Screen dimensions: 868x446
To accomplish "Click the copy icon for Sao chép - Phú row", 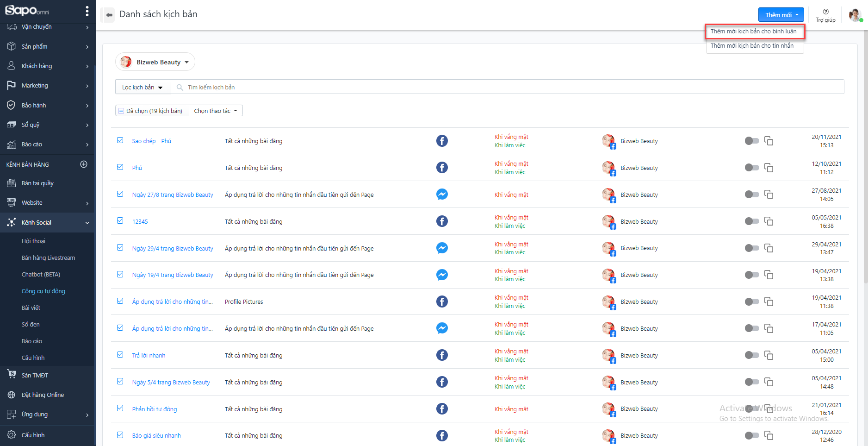I will (x=769, y=141).
